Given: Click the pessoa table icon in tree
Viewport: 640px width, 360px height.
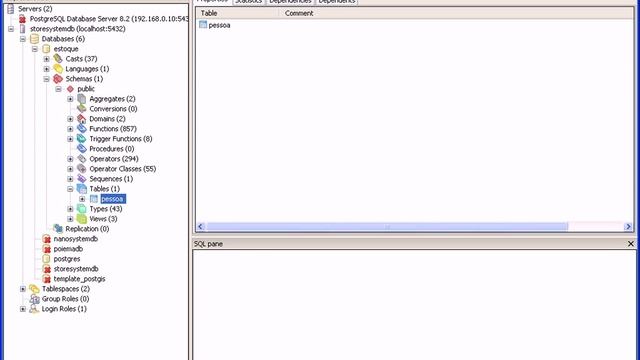Looking at the screenshot, I should click(x=94, y=199).
